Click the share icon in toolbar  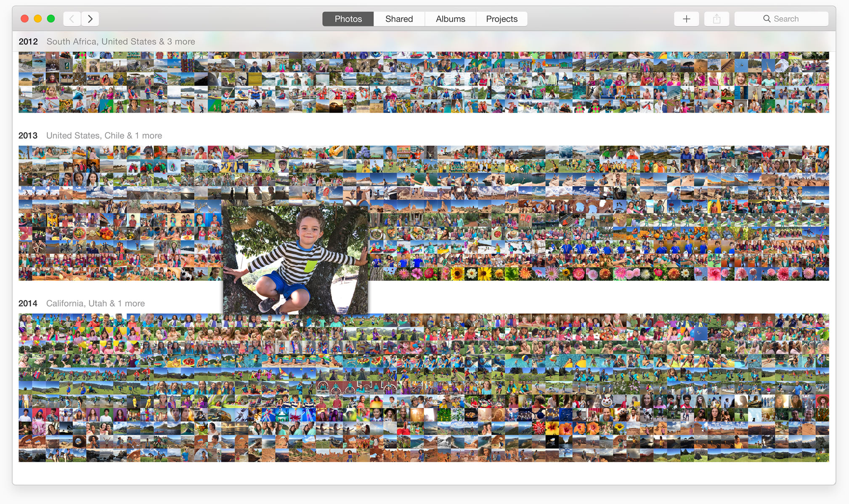pyautogui.click(x=716, y=19)
